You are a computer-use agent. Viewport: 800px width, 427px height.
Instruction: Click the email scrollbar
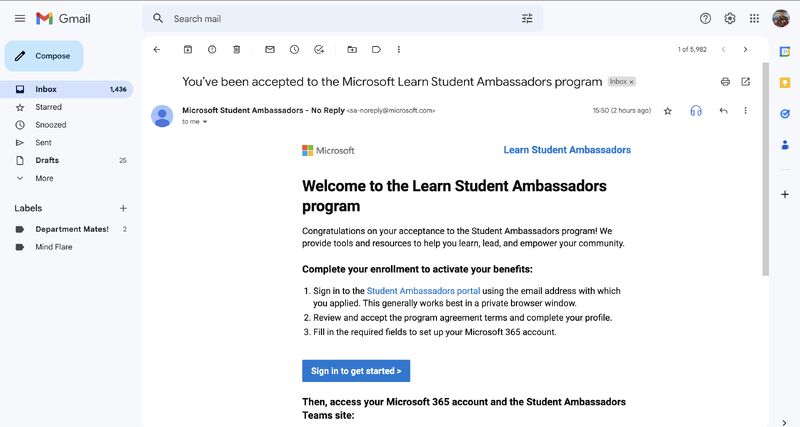765,168
